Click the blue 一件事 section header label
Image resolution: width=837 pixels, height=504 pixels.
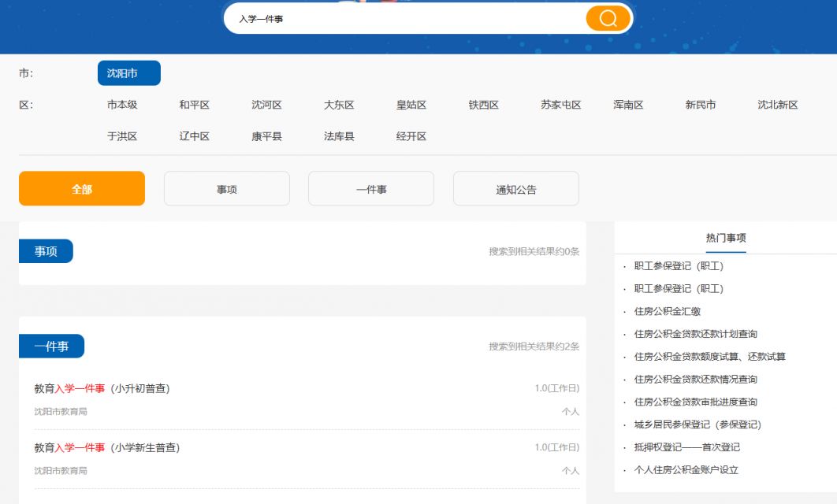[51, 346]
